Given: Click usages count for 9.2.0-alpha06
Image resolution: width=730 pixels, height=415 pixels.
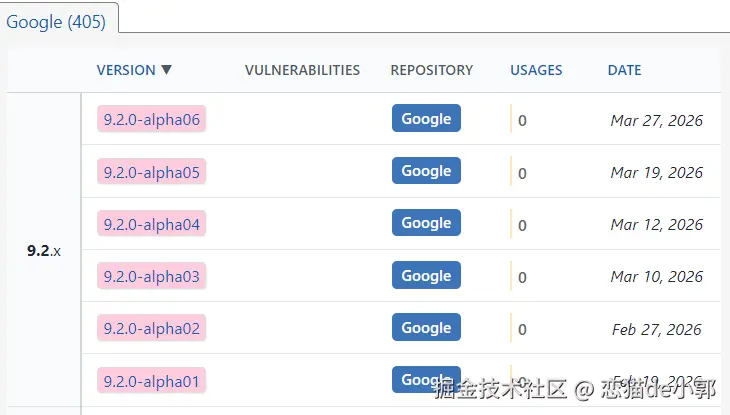Looking at the screenshot, I should pyautogui.click(x=522, y=121).
